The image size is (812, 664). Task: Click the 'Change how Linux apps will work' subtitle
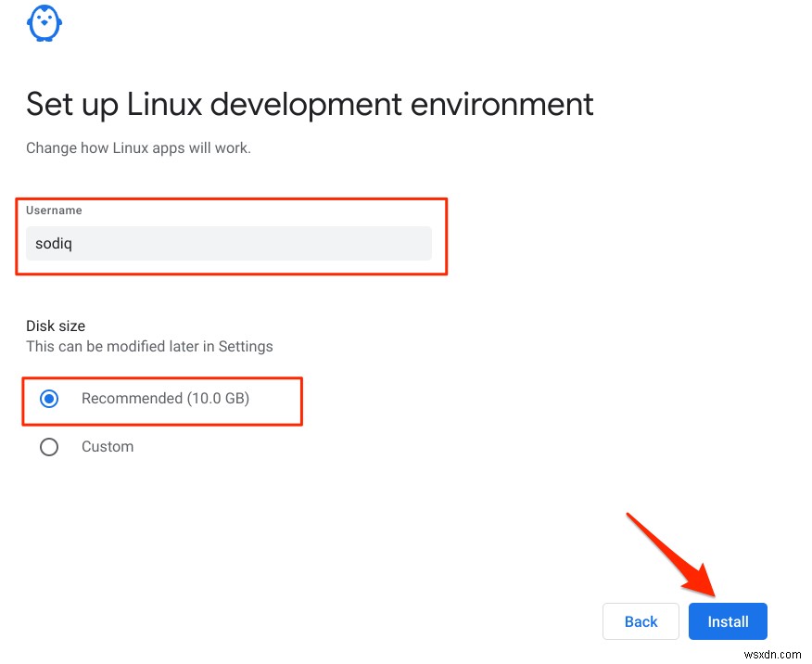pos(137,147)
